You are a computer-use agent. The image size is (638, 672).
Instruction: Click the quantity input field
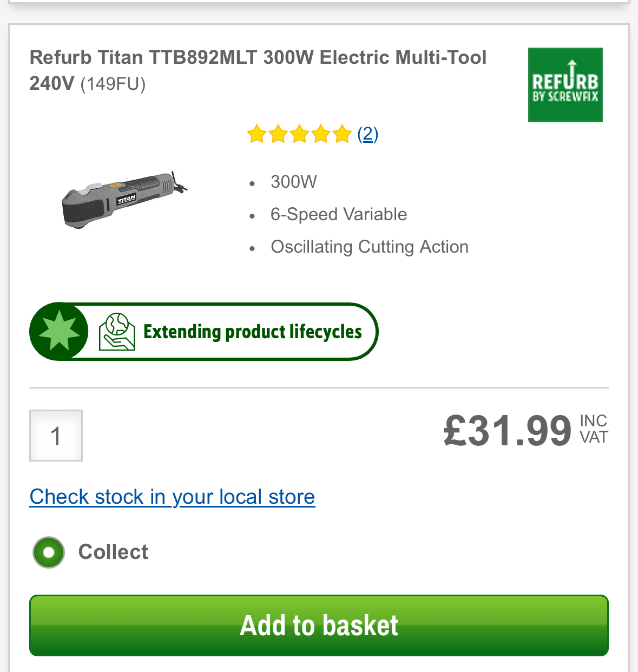pos(56,436)
